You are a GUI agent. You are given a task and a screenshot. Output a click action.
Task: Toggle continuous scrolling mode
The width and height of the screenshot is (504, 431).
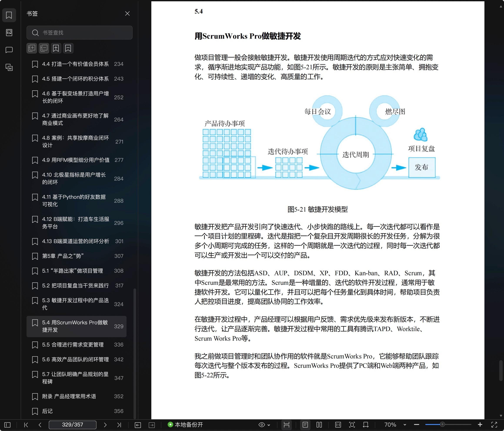point(287,425)
